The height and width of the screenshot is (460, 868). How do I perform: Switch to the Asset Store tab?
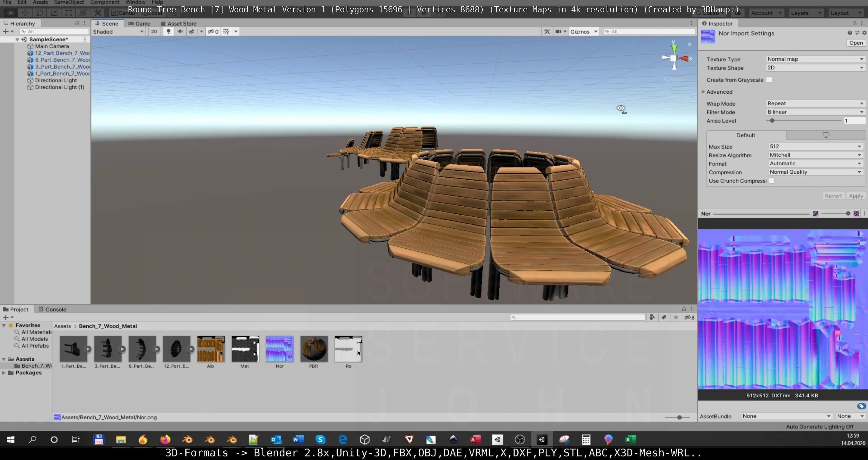point(178,23)
